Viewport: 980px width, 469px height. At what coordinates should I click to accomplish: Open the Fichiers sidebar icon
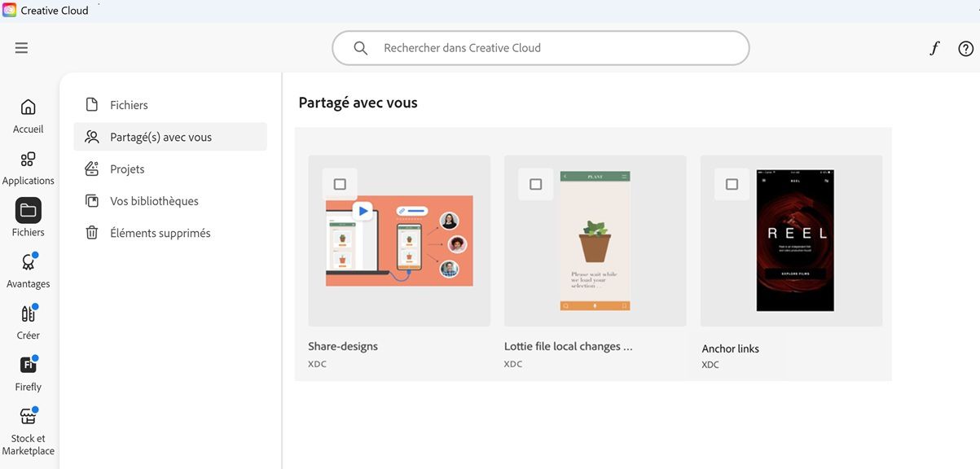28,210
